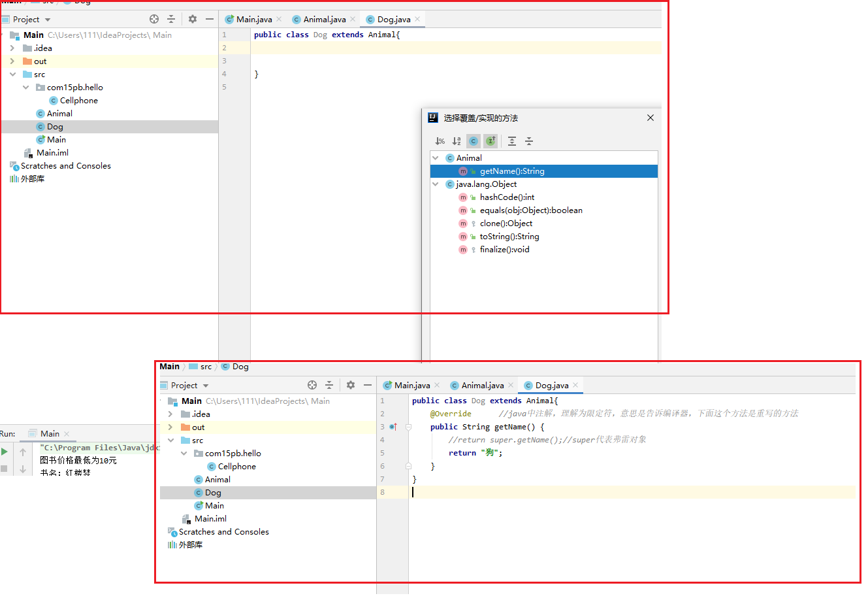Close Animal.java tab in lower editor
This screenshot has height=598, width=868.
[511, 385]
